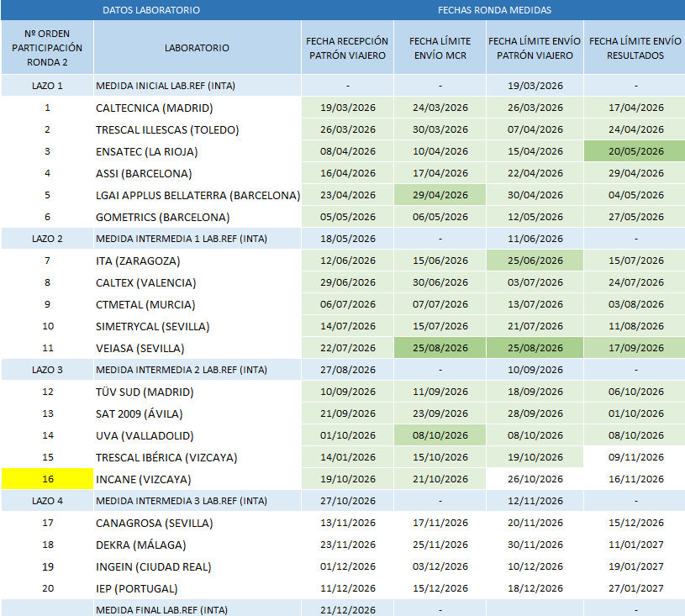This screenshot has width=685, height=616.
Task: Click the 'TRESCAL ILLESCAS (TOLEDO)' laboratory cell
Action: coord(197,129)
